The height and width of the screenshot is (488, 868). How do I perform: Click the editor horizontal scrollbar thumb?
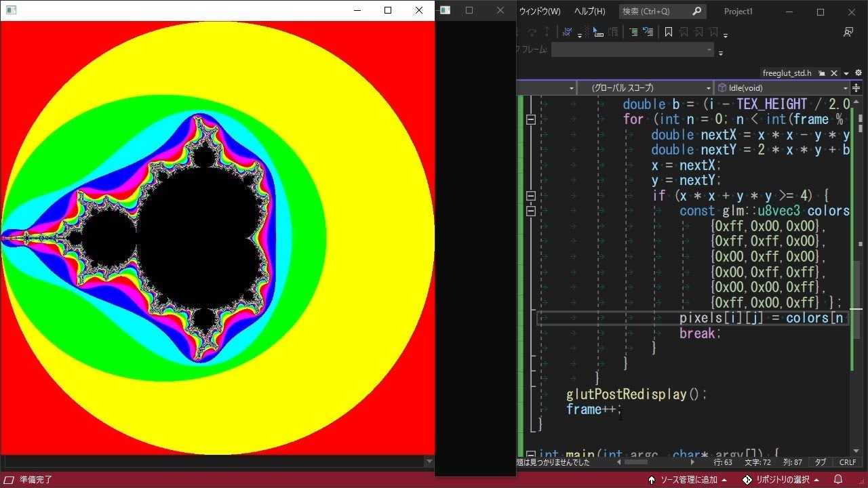coord(635,462)
